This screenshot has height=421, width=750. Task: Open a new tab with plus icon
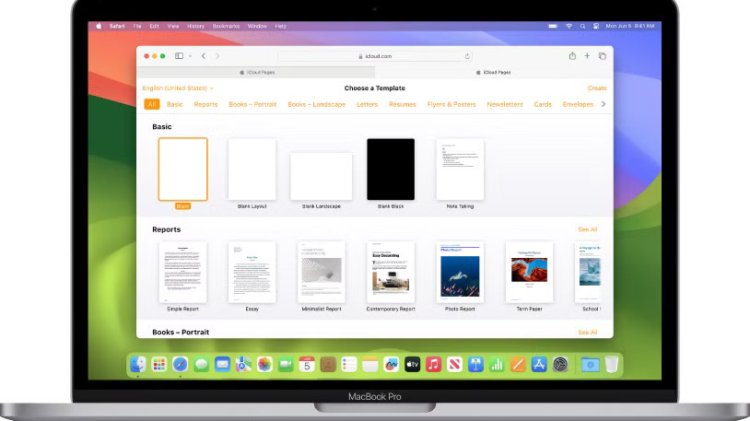click(x=587, y=56)
